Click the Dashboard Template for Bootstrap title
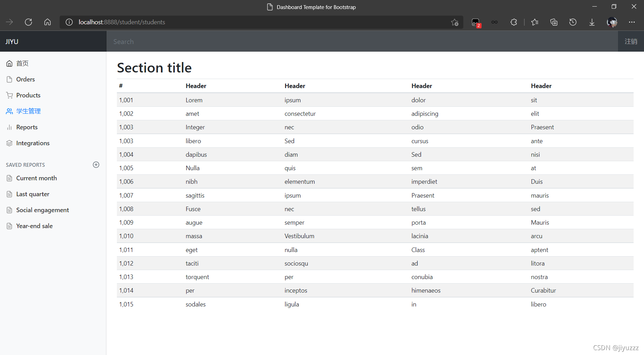The height and width of the screenshot is (355, 644). (316, 7)
